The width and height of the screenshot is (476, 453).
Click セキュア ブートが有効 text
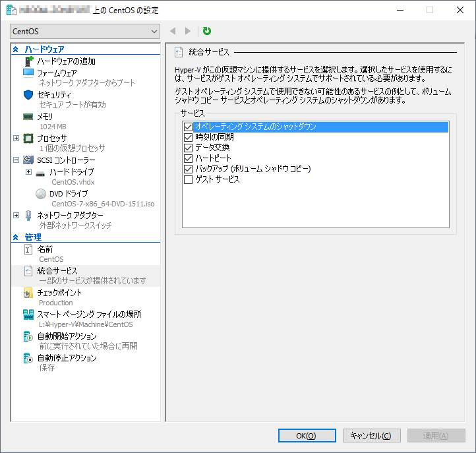(x=73, y=105)
